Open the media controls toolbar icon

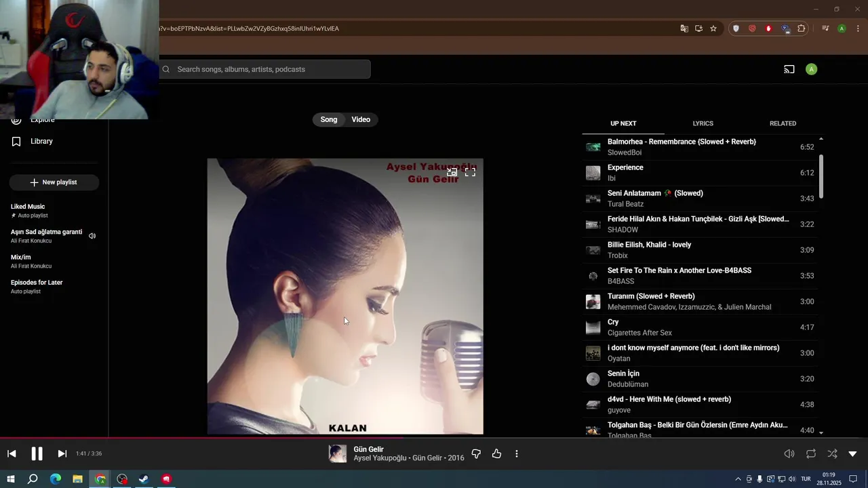[825, 28]
